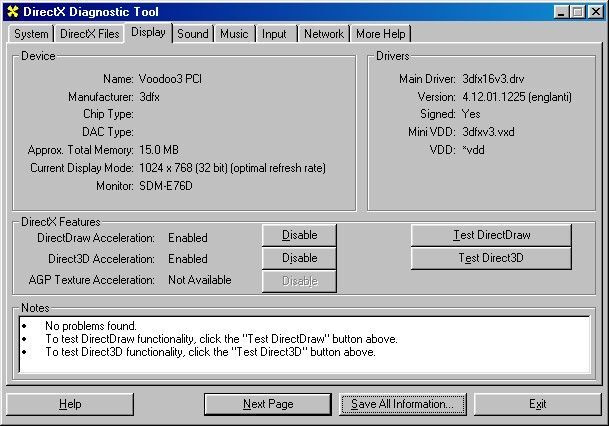Screen dimensions: 609x426
Task: Select the Display tab
Action: coord(148,32)
